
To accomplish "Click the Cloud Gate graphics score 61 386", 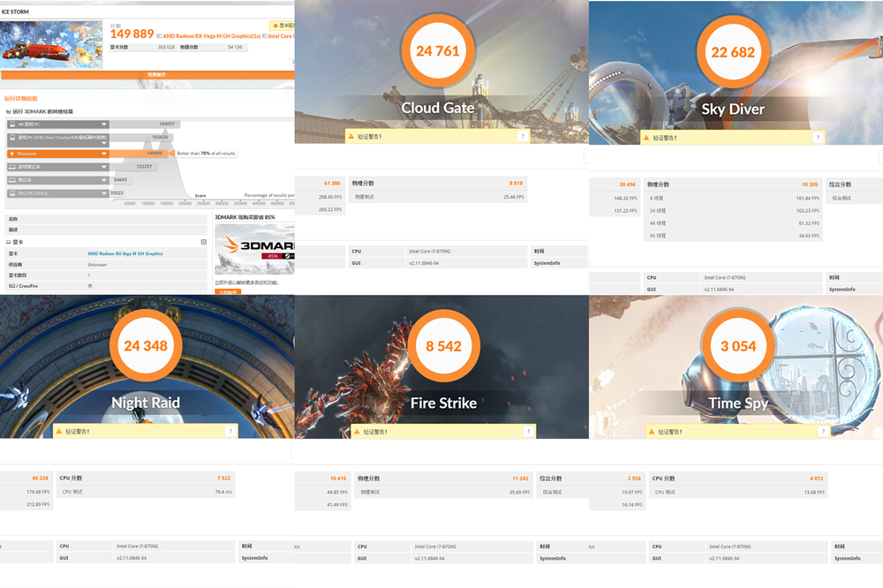I will click(332, 183).
